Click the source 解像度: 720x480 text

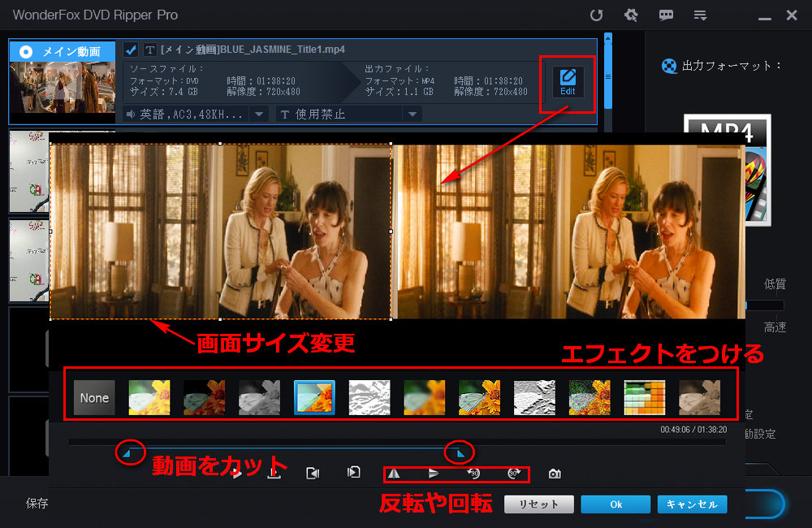tap(264, 92)
